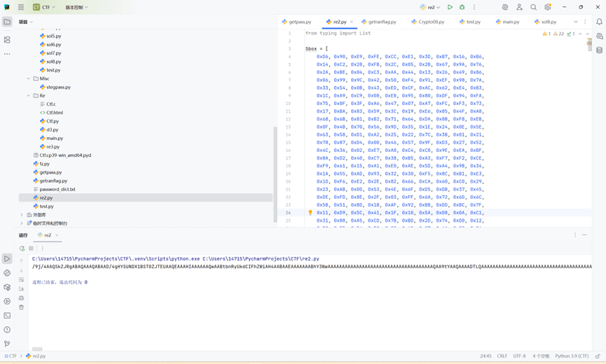Open the AI chat tool window

[x=599, y=36]
